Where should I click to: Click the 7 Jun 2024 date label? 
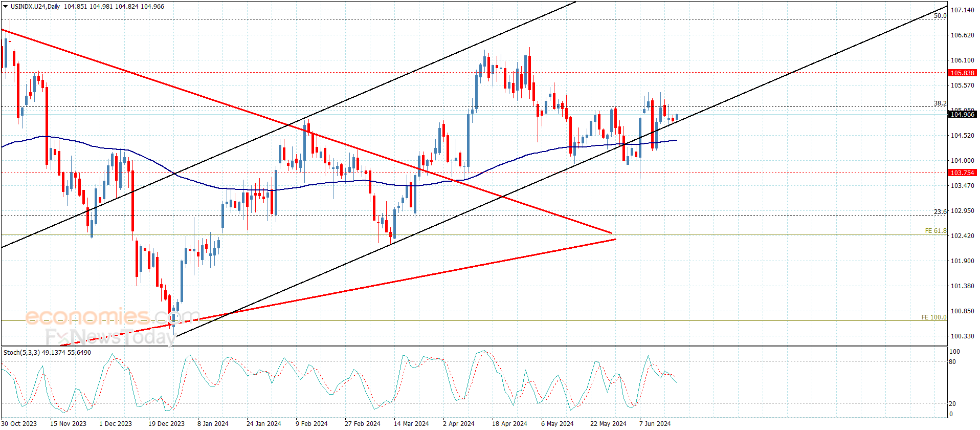point(655,423)
